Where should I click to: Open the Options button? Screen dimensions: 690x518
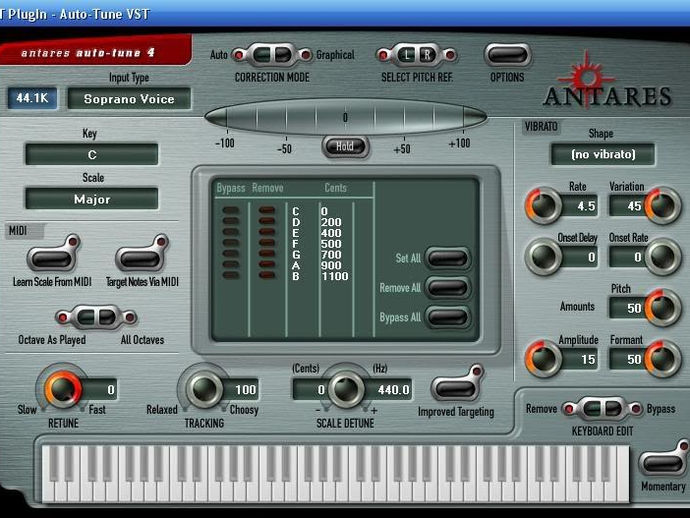point(508,55)
